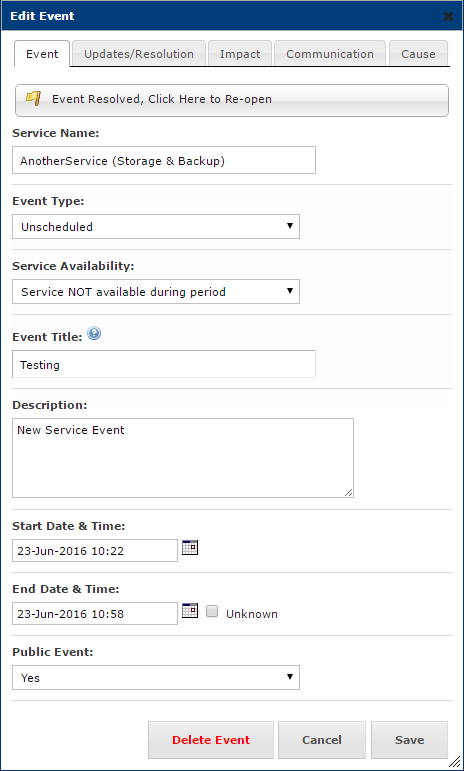Click the resize grip at dialog corner

click(454, 761)
